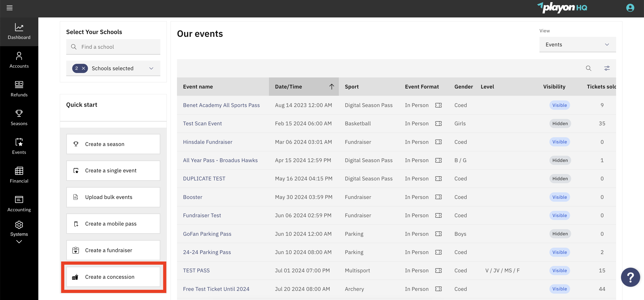Switch to Dashboard in the sidebar

[19, 31]
